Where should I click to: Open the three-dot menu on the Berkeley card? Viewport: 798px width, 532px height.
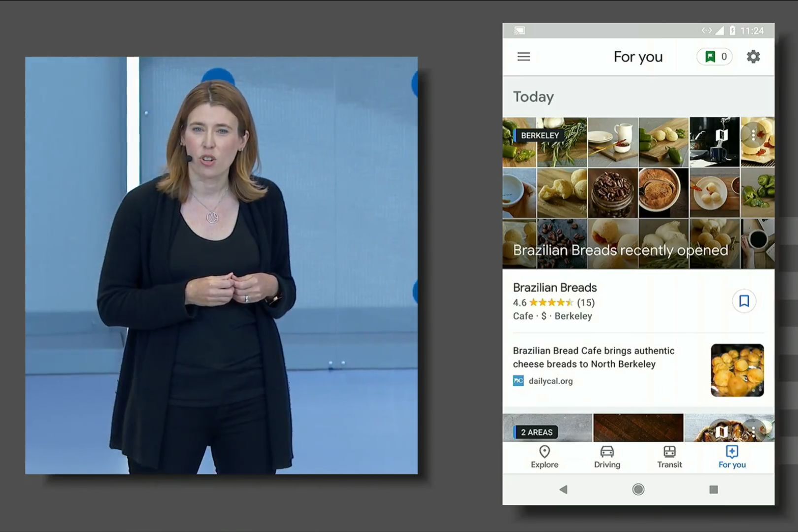[x=753, y=134]
